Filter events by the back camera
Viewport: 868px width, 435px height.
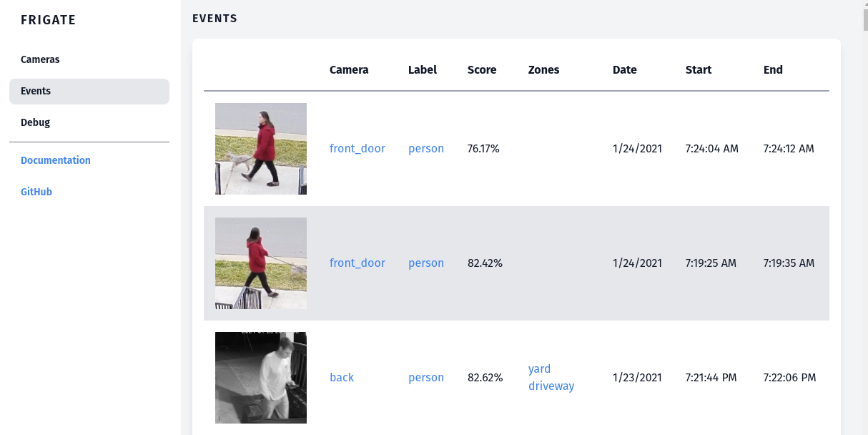pos(342,378)
